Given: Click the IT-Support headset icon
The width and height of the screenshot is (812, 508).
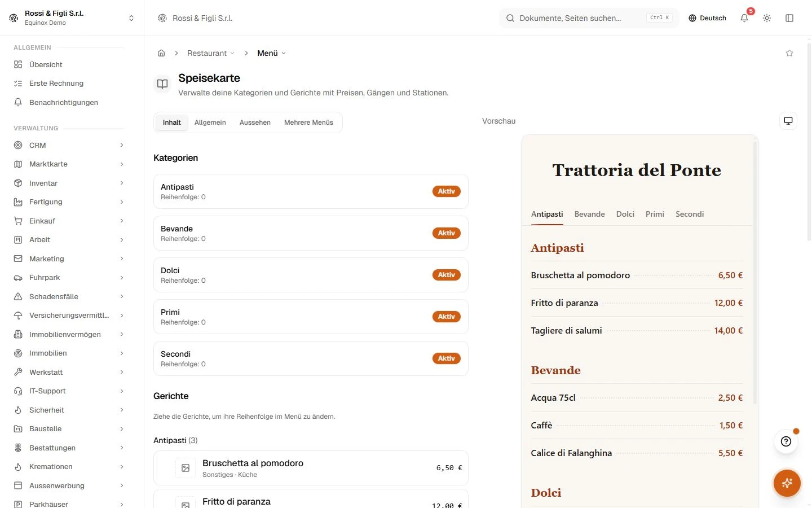Looking at the screenshot, I should (x=18, y=391).
